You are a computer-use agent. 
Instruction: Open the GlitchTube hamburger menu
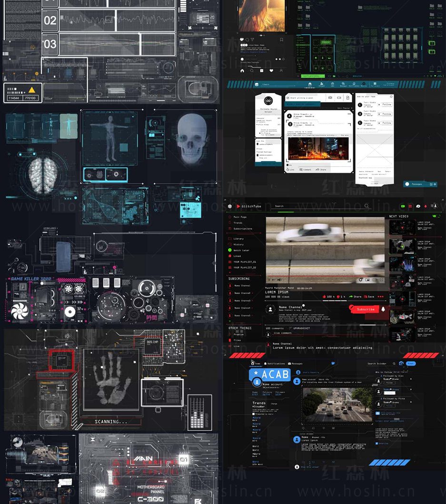pos(230,206)
